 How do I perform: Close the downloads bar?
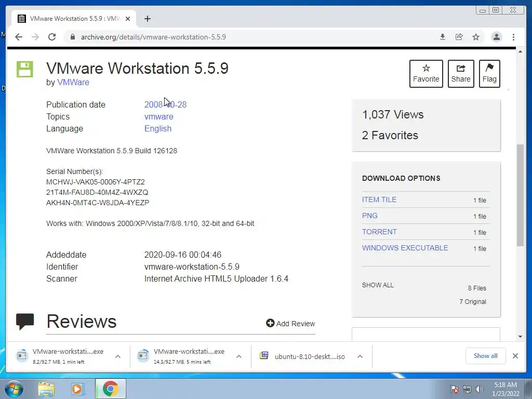[x=515, y=355]
